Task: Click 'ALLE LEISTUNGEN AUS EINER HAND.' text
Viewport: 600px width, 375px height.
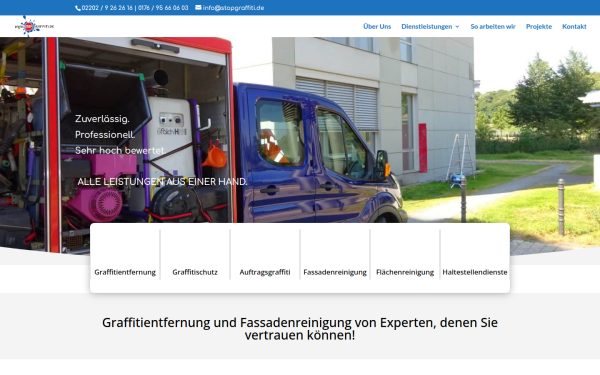Action: tap(162, 182)
